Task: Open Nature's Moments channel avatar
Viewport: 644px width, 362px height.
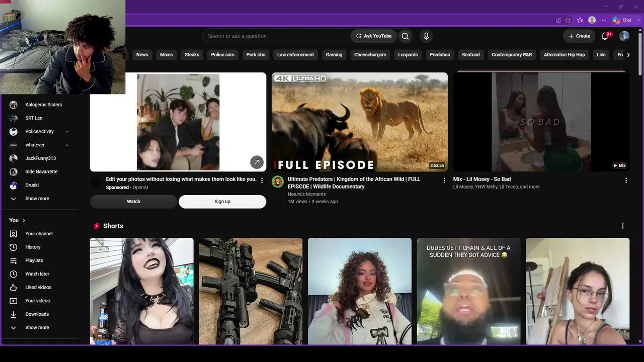Action: click(278, 182)
